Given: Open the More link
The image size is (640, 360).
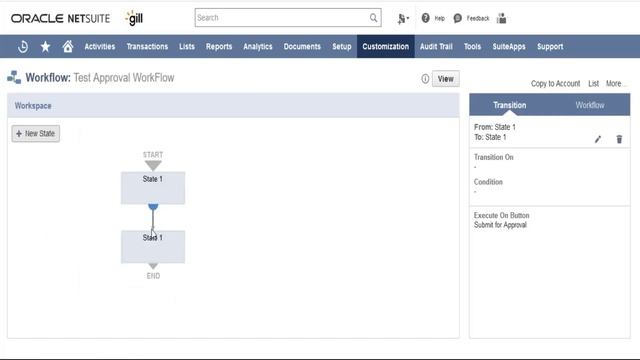Looking at the screenshot, I should click(615, 83).
